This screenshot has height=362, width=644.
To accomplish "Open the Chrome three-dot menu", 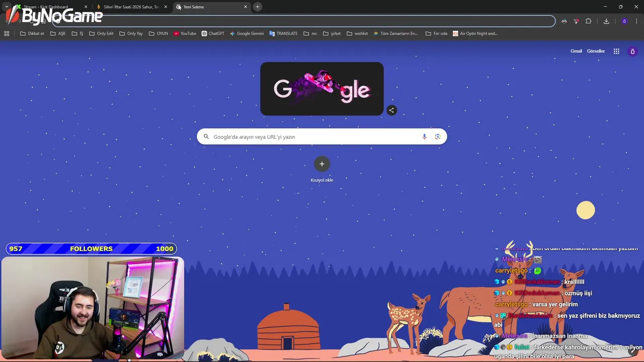I will coord(636,21).
